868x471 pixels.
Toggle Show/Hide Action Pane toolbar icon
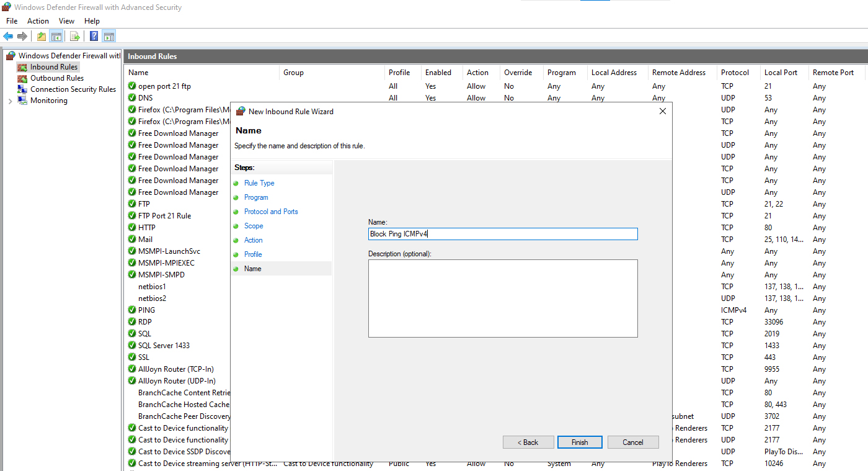109,36
